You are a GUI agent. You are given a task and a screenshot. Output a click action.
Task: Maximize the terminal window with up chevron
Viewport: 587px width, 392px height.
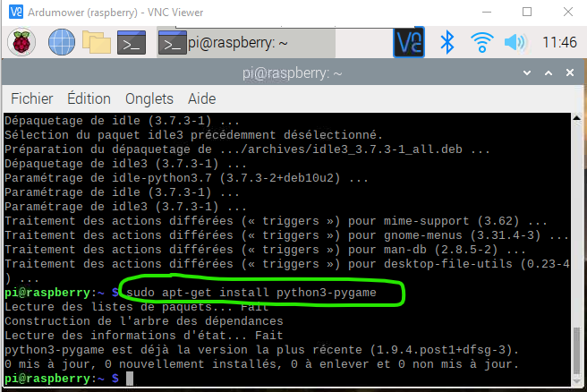point(549,73)
